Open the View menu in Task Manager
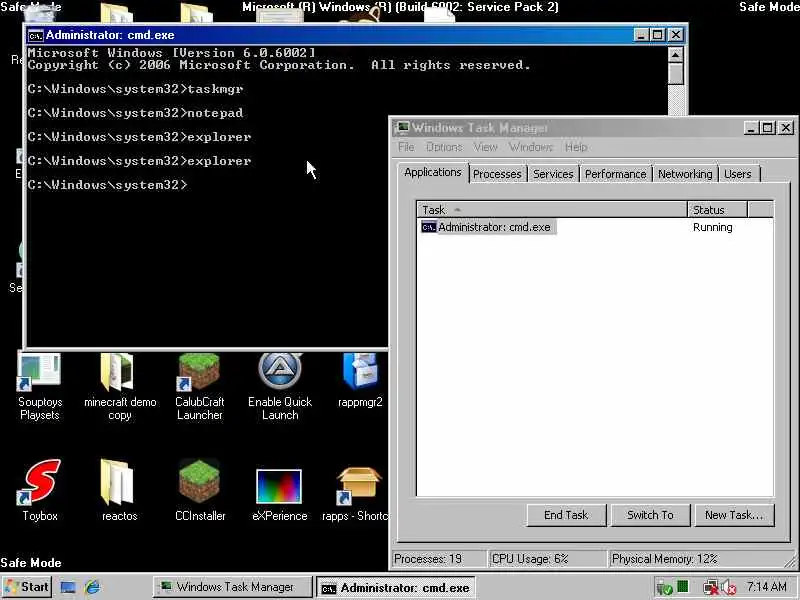Image resolution: width=800 pixels, height=600 pixels. (x=485, y=147)
